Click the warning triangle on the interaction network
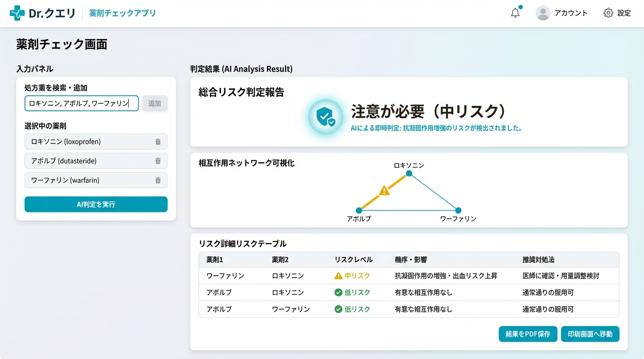The height and width of the screenshot is (359, 644). 384,191
